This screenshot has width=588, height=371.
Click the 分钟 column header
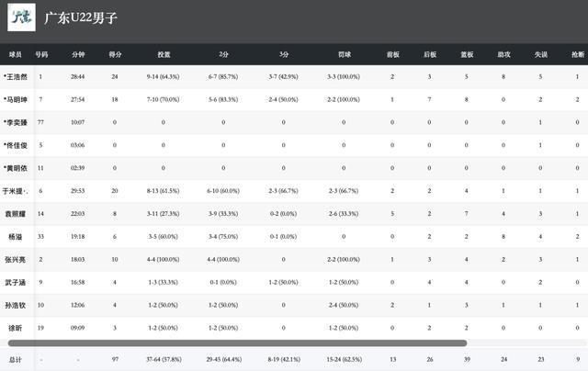[78, 54]
